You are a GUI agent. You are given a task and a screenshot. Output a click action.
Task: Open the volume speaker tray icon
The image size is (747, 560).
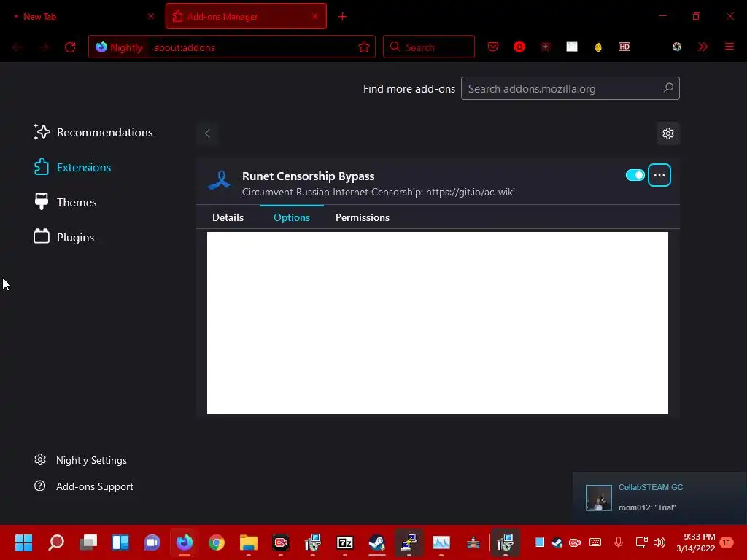click(x=659, y=542)
